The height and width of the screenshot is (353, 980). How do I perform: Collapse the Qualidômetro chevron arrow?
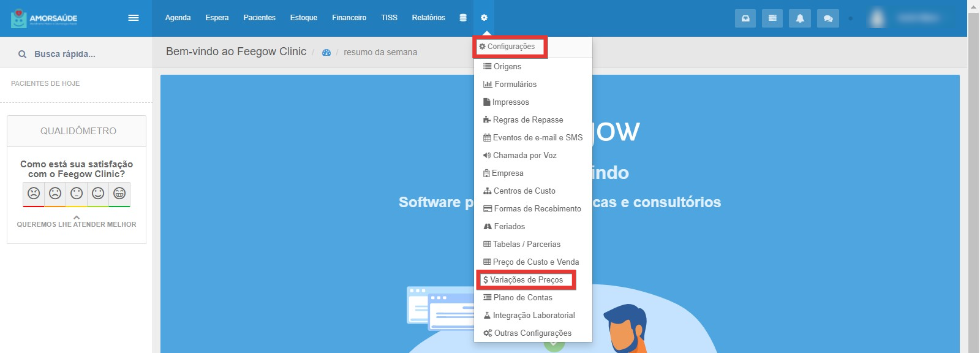pyautogui.click(x=77, y=217)
